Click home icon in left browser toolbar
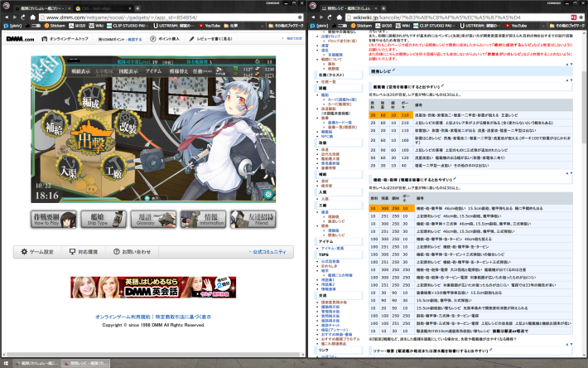Screen dimensions: 588x368 (32, 17)
